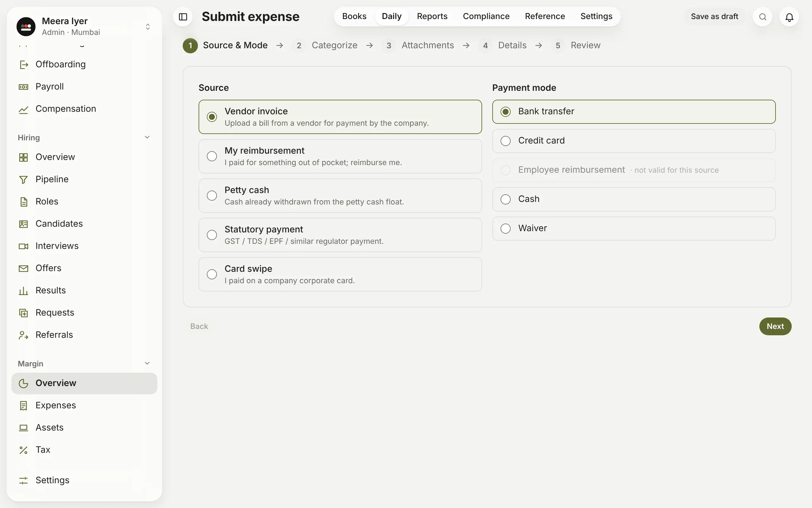Image resolution: width=812 pixels, height=508 pixels.
Task: Select My reimbursement source option
Action: pyautogui.click(x=340, y=156)
